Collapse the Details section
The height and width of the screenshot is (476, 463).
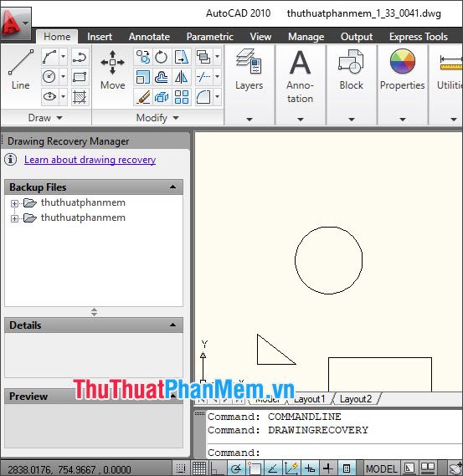(172, 325)
